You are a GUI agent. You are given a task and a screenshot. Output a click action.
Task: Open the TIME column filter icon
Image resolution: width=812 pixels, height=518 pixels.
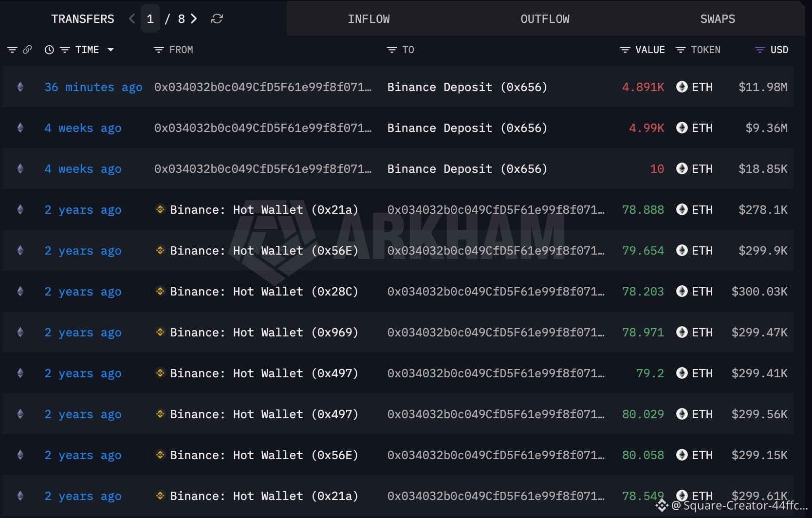tap(65, 50)
